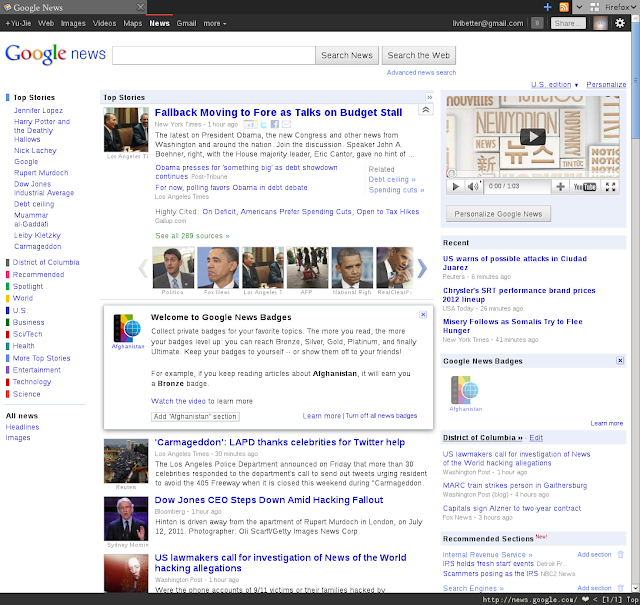Show previous image thumbnails with left arrow
Screen dimensions: 640x605
[x=143, y=268]
